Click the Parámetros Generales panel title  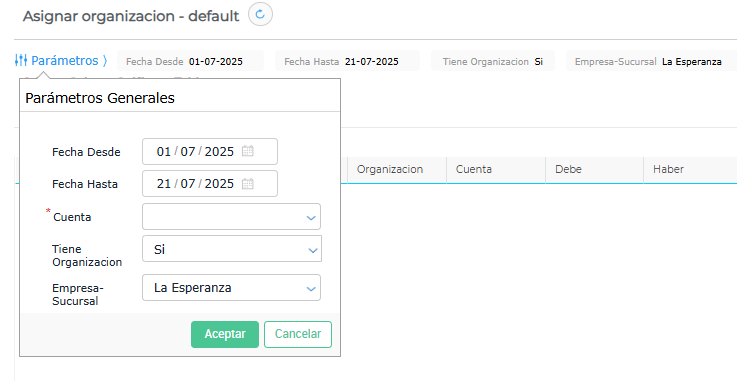point(100,98)
